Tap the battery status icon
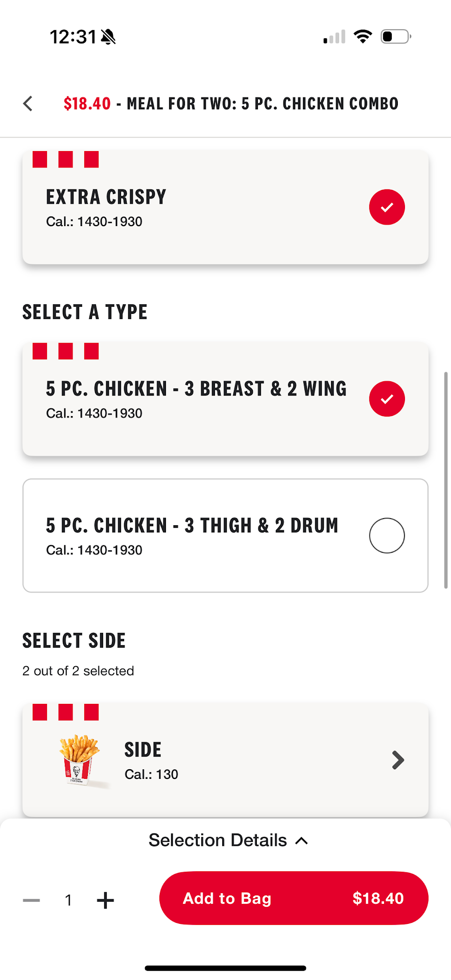451x980 pixels. (395, 37)
